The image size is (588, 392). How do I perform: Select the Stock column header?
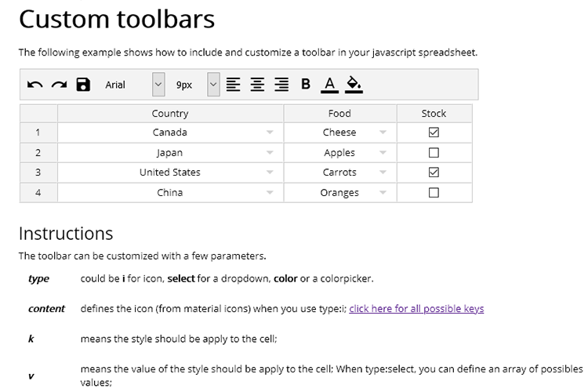click(434, 114)
